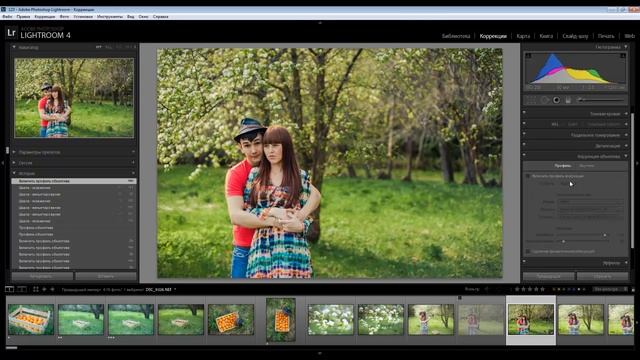Collapse the Navigator panel
The height and width of the screenshot is (360, 640).
14,47
